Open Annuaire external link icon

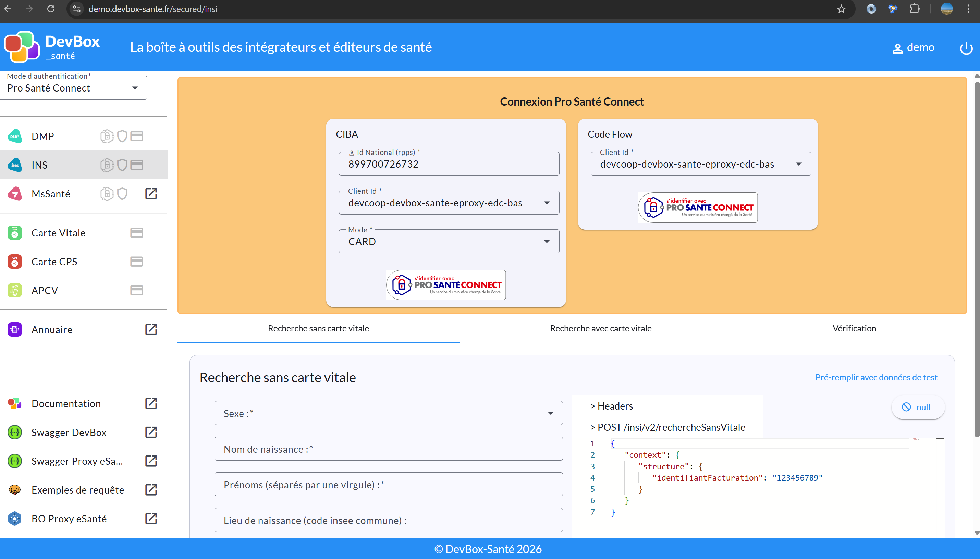pos(151,329)
